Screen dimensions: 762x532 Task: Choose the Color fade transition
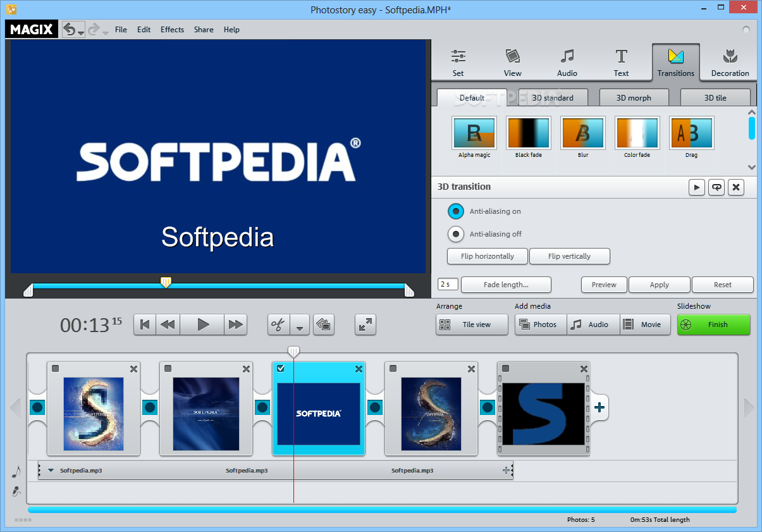(637, 137)
